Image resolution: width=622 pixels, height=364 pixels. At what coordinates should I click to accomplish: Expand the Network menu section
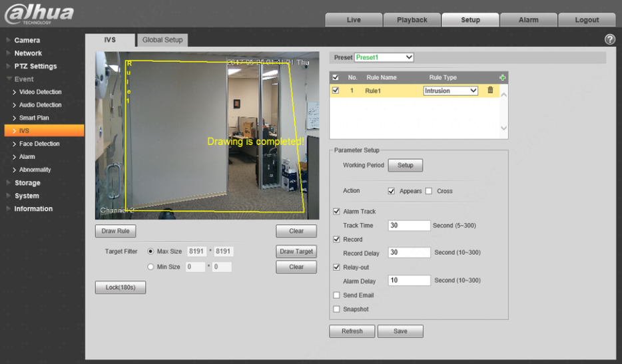[28, 53]
